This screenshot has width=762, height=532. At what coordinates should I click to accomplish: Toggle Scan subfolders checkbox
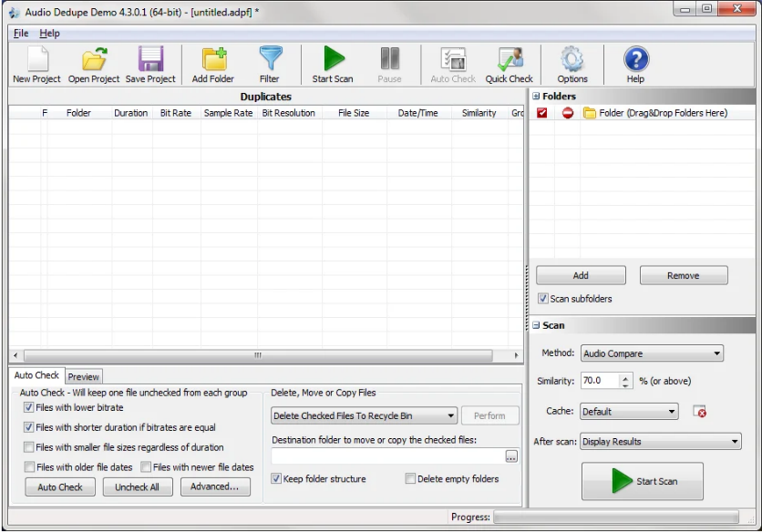click(543, 298)
